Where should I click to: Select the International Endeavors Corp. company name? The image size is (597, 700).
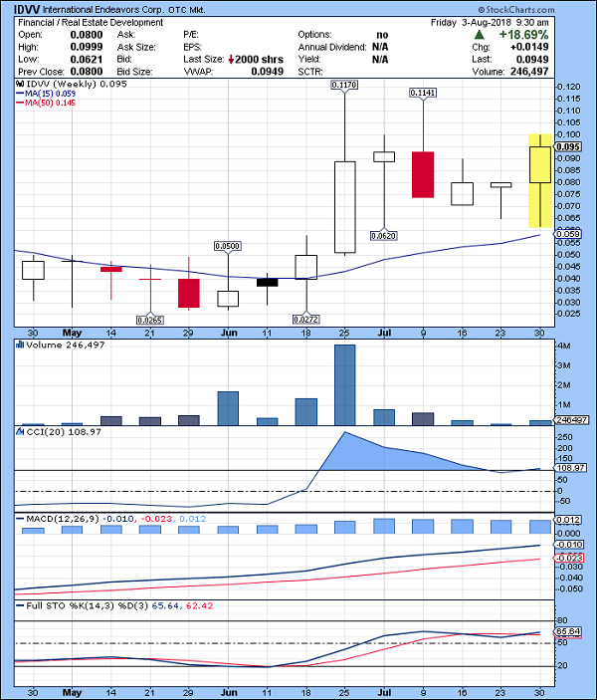(103, 10)
